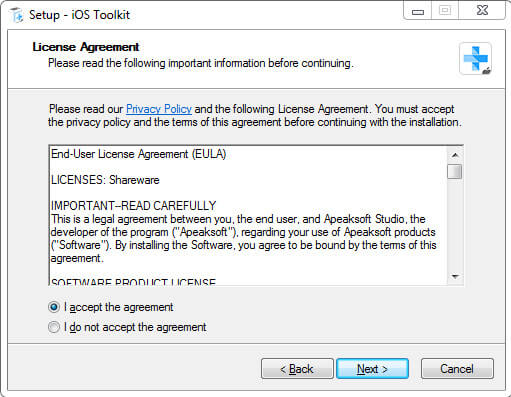Click the "Setup - iOS Toolkit" title bar text
The image size is (511, 397).
coord(79,15)
